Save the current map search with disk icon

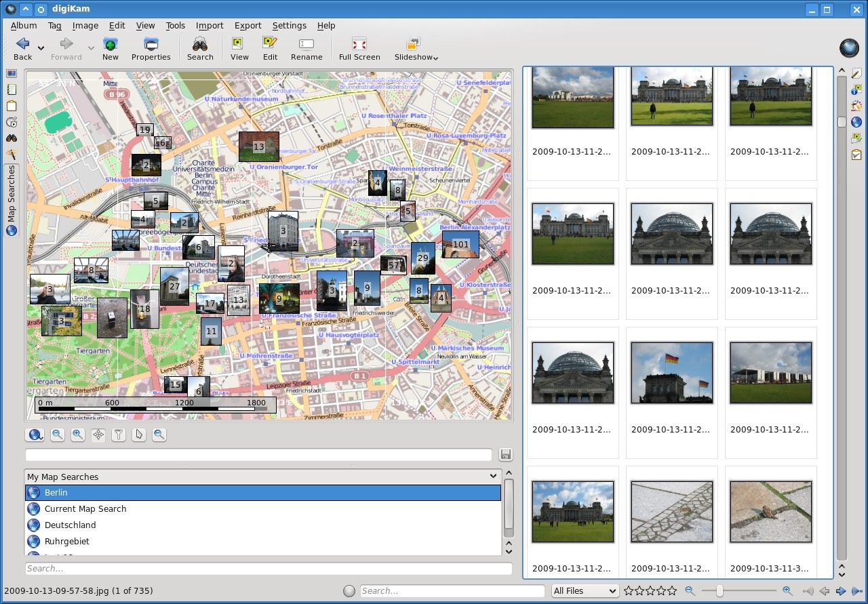(x=505, y=455)
